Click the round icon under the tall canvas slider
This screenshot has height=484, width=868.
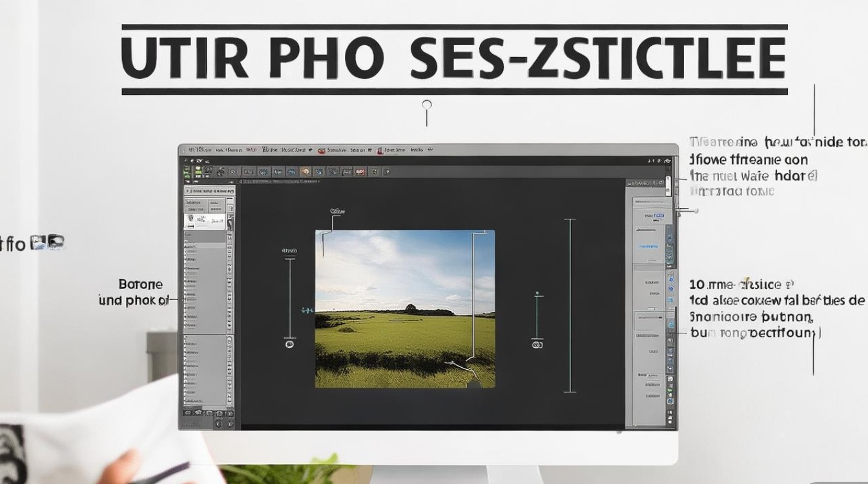click(x=290, y=345)
